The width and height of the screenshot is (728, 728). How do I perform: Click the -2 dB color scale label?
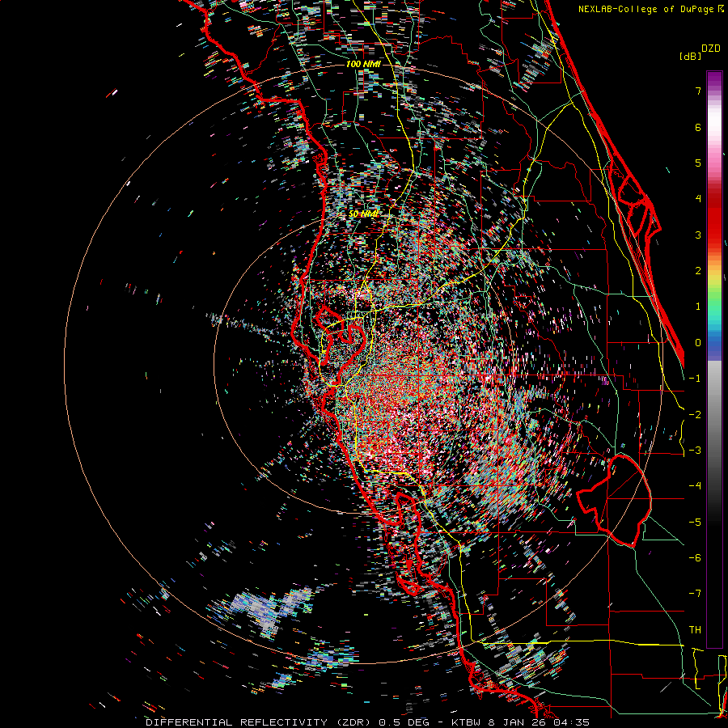695,415
